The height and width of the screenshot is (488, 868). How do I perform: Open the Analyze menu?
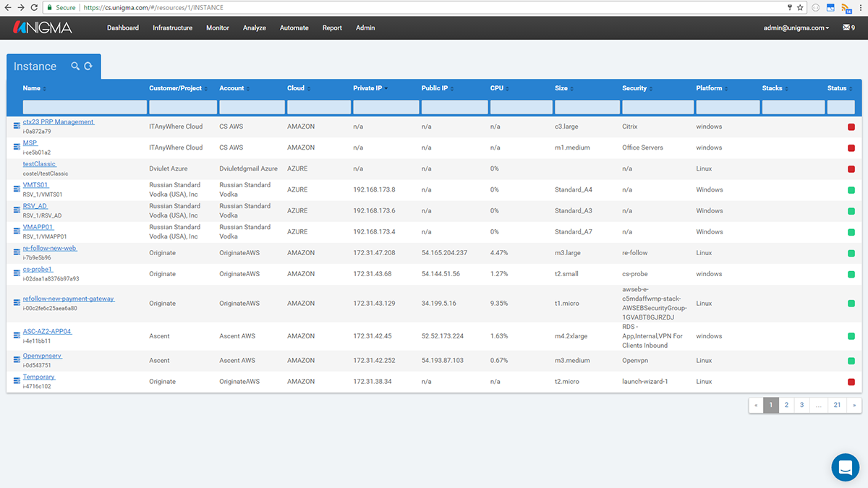click(255, 27)
